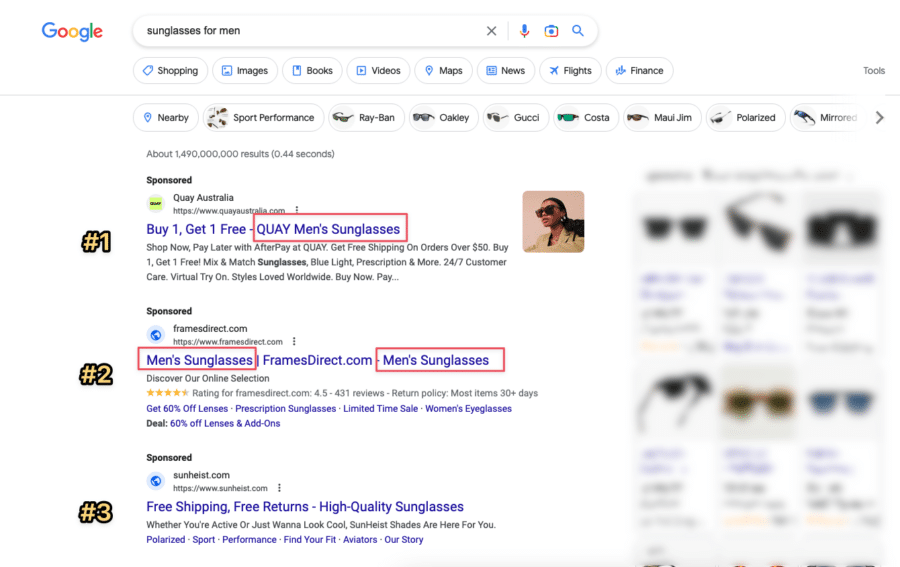Select the Oakley filter chip
900x567 pixels.
(444, 118)
